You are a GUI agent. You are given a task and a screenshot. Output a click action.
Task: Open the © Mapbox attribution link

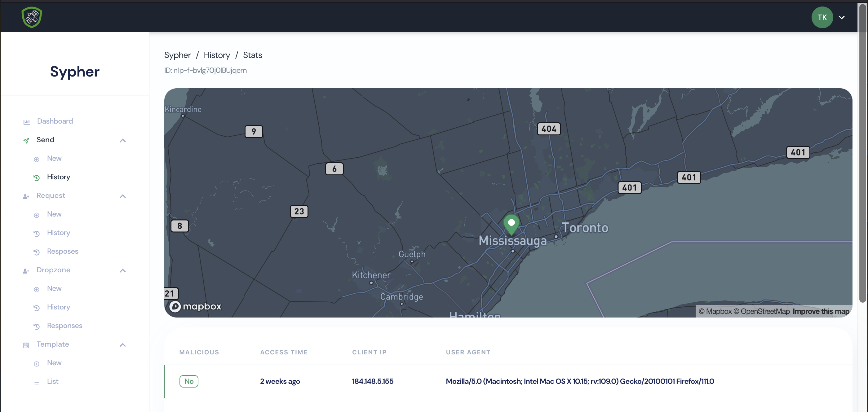tap(715, 311)
